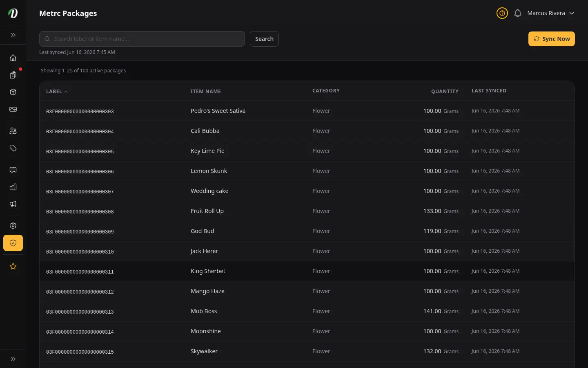Select label 03F000000000000000000306
This screenshot has height=368, width=588.
click(x=80, y=172)
